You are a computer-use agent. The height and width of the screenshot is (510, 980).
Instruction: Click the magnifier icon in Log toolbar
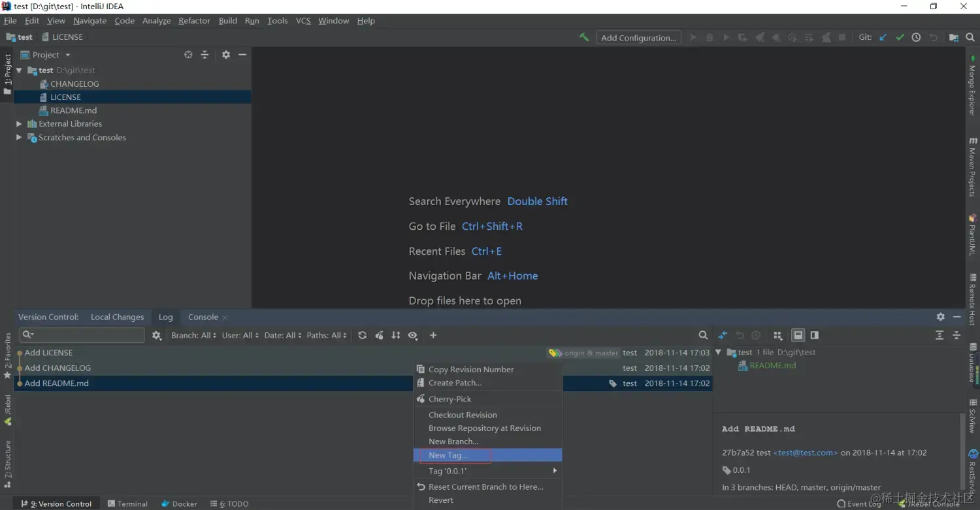703,335
